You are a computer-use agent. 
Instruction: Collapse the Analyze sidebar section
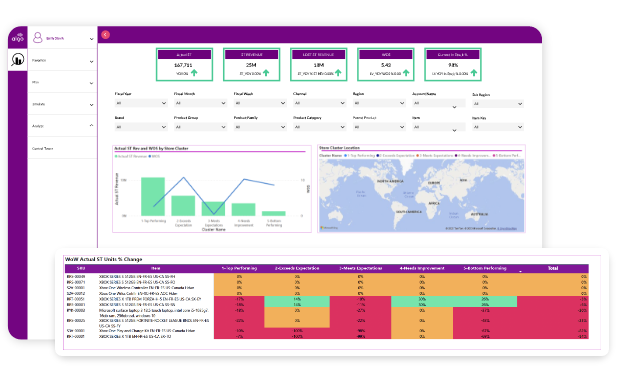(63, 126)
